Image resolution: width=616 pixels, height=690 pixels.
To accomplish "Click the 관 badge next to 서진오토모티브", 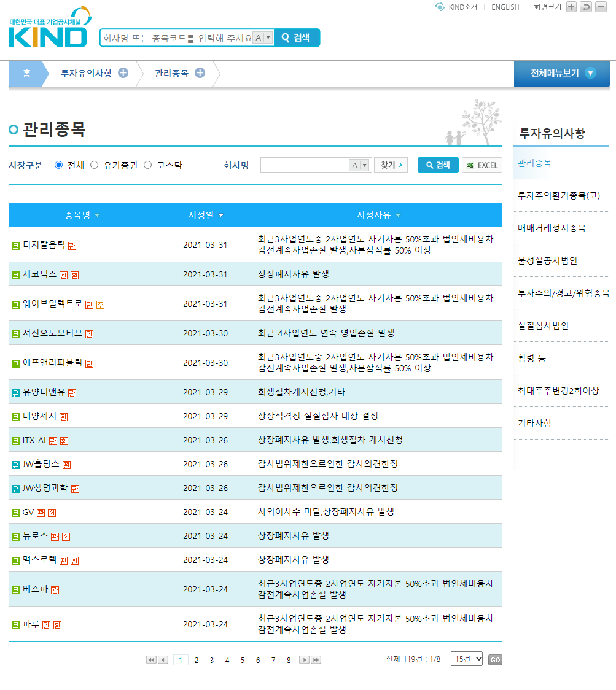I will coord(90,334).
